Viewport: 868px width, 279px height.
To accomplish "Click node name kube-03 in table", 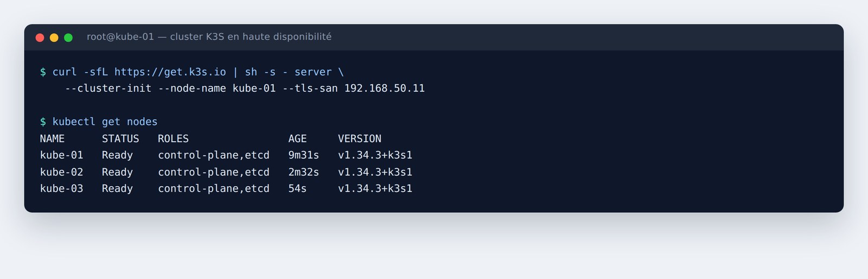I will point(61,188).
